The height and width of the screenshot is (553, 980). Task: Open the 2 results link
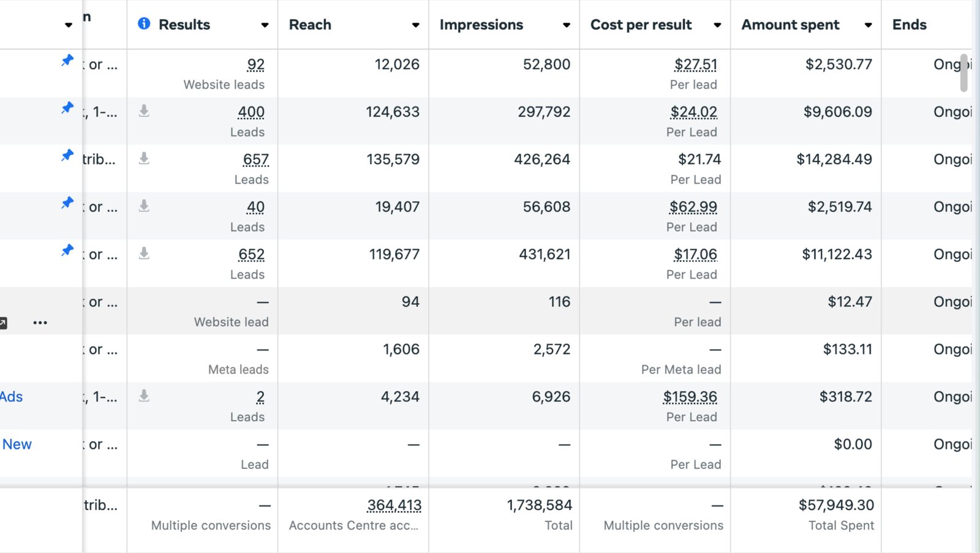click(x=260, y=397)
